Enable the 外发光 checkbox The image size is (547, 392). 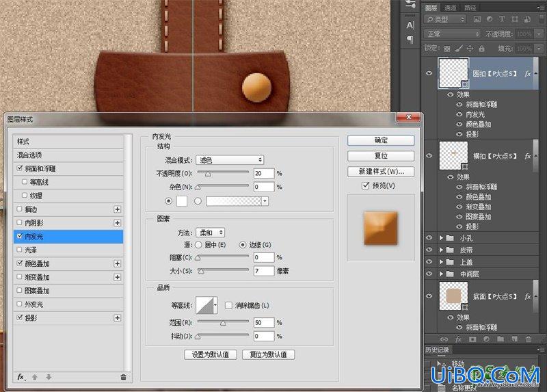pos(20,304)
